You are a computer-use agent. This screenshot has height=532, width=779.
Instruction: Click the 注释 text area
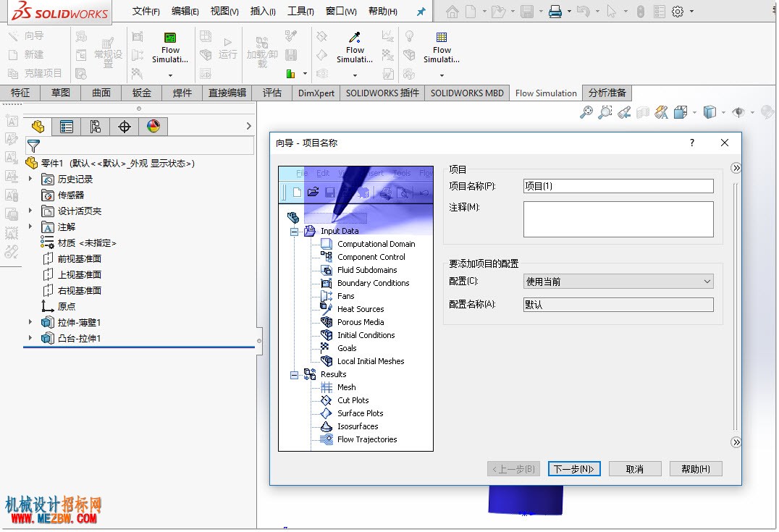[x=618, y=219]
